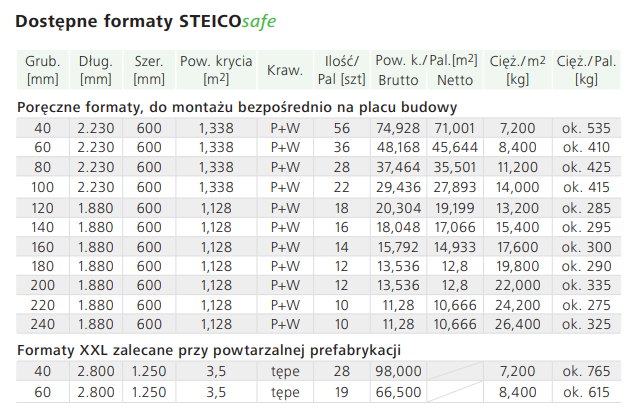Viewport: 637px width, 418px height.
Task: Select the thickness cell 100
Action: [42, 184]
